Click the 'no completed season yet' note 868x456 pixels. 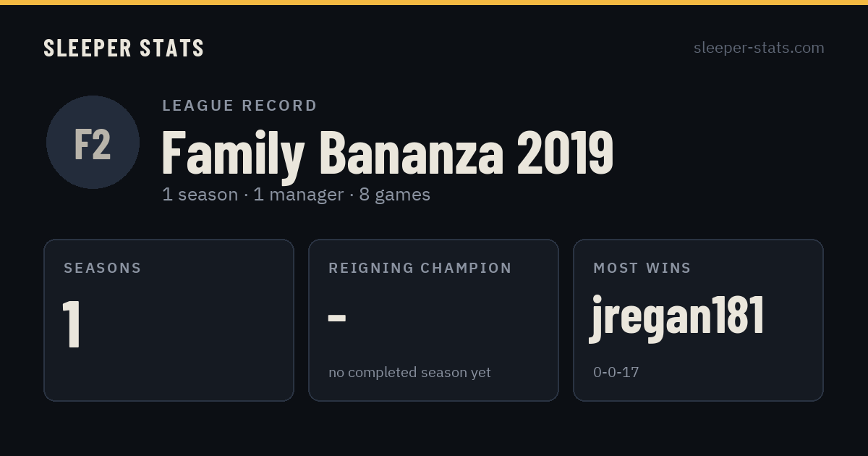(409, 373)
